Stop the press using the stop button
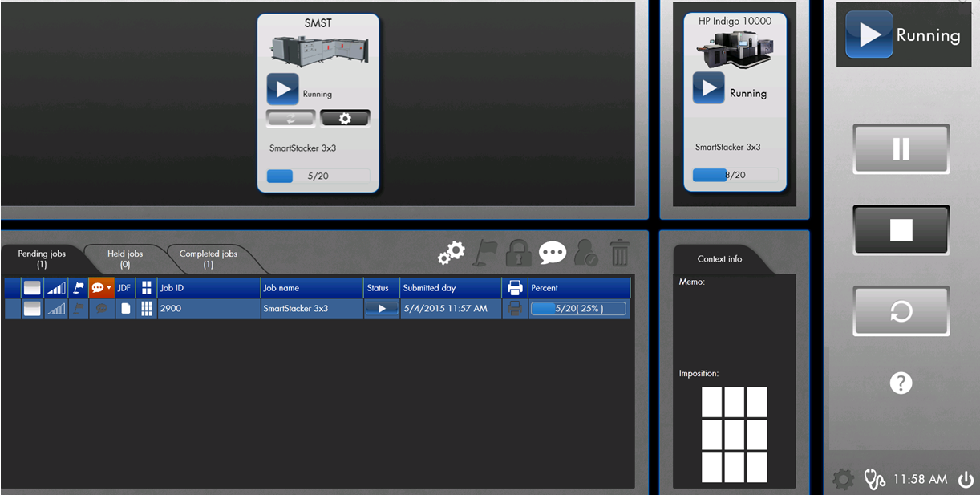 pos(901,230)
